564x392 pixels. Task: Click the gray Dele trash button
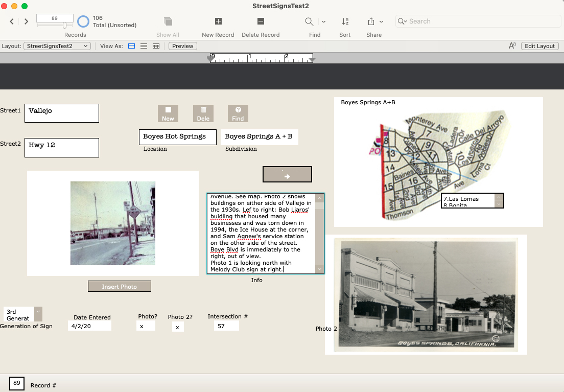point(203,113)
